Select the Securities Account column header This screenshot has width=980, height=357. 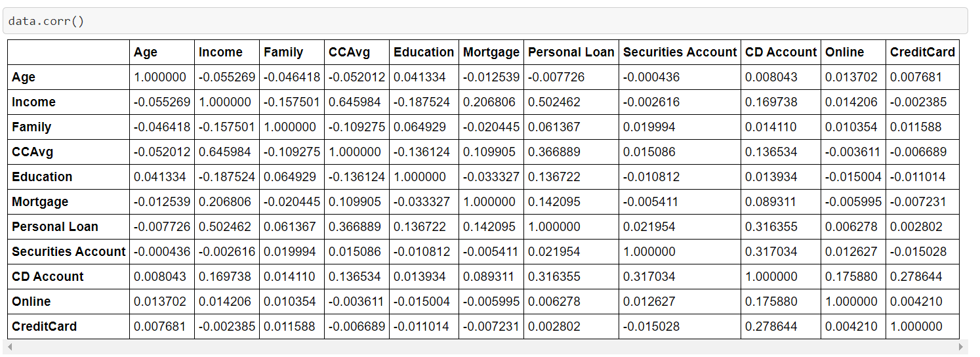(x=680, y=52)
